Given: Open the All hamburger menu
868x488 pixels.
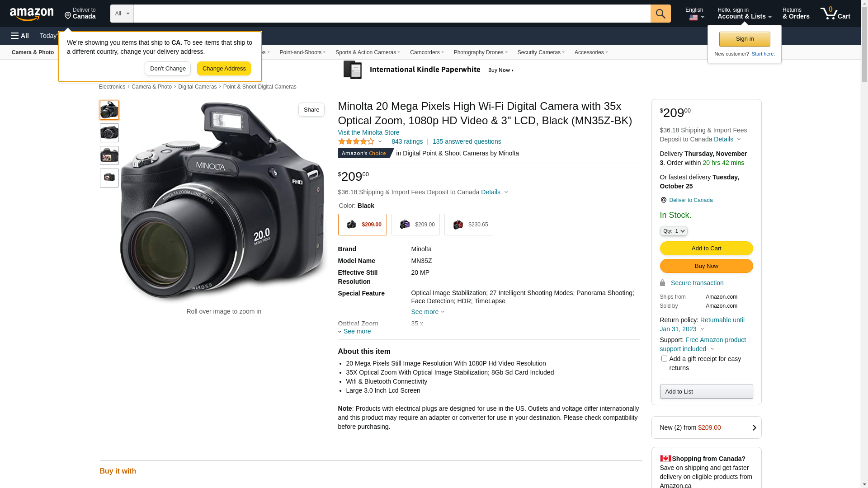Looking at the screenshot, I should pos(20,36).
